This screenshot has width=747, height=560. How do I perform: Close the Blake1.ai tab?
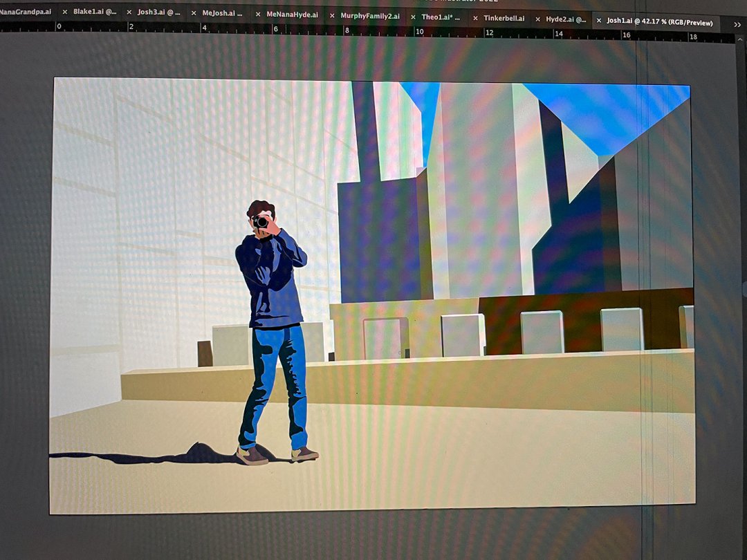(x=65, y=12)
